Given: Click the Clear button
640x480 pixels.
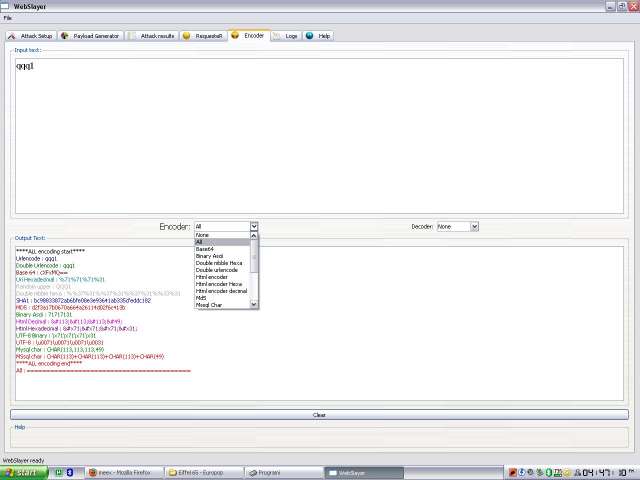Looking at the screenshot, I should click(319, 415).
